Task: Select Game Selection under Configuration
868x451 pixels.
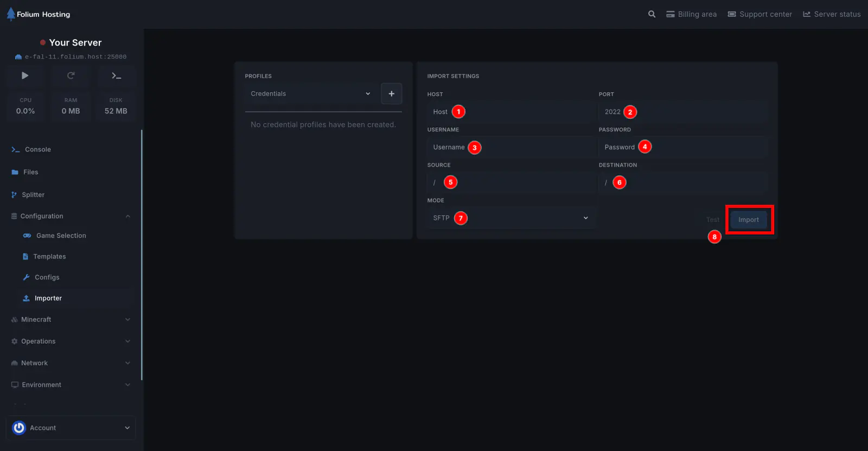Action: [x=61, y=236]
